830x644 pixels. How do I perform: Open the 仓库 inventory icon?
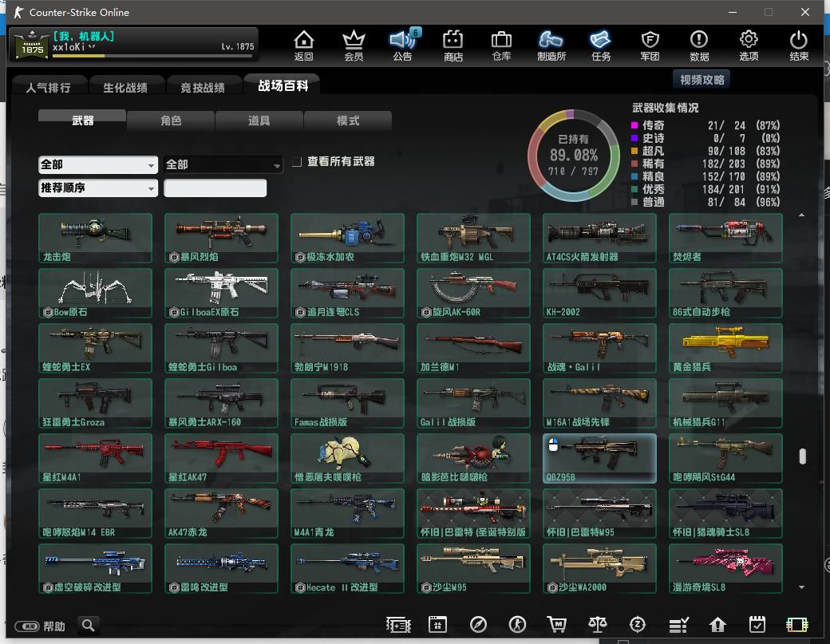(x=501, y=45)
